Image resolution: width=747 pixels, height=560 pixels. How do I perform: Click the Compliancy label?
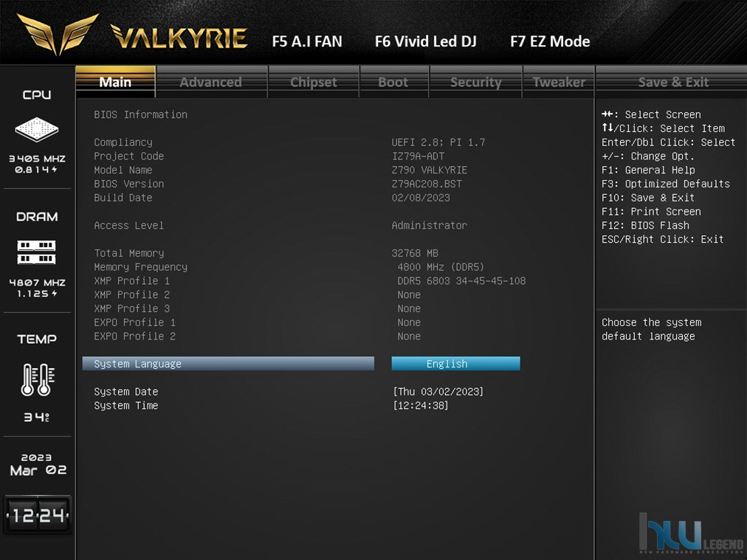coord(123,142)
